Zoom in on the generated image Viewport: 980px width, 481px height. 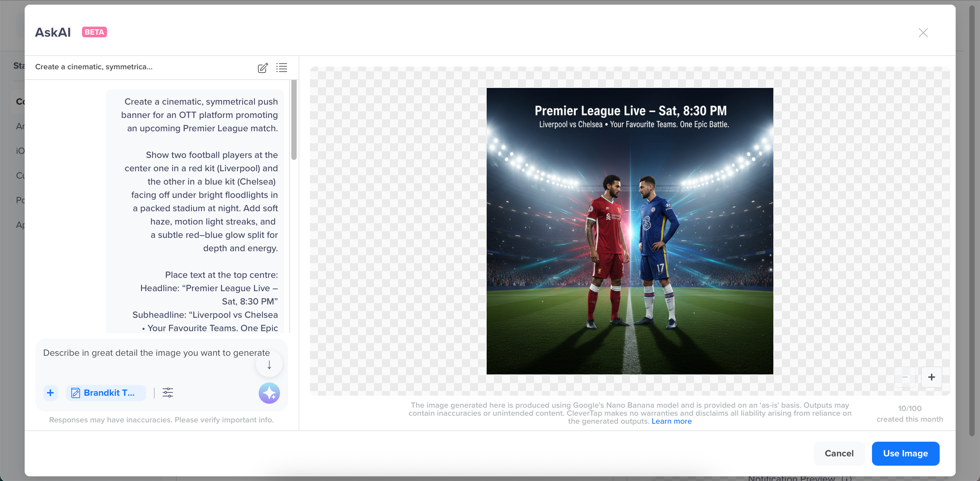[931, 377]
